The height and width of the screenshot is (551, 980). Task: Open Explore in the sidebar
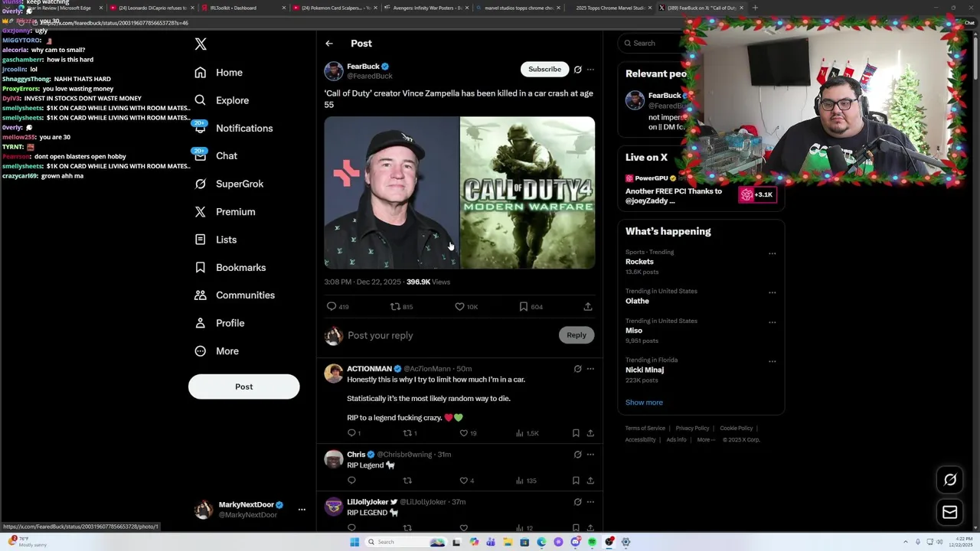(222, 100)
